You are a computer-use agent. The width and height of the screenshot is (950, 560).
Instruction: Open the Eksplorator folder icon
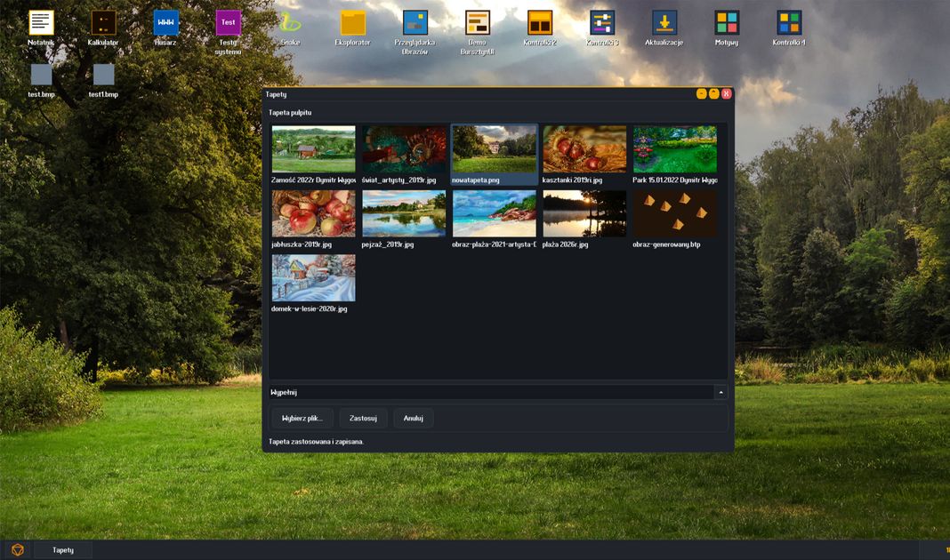pyautogui.click(x=352, y=23)
